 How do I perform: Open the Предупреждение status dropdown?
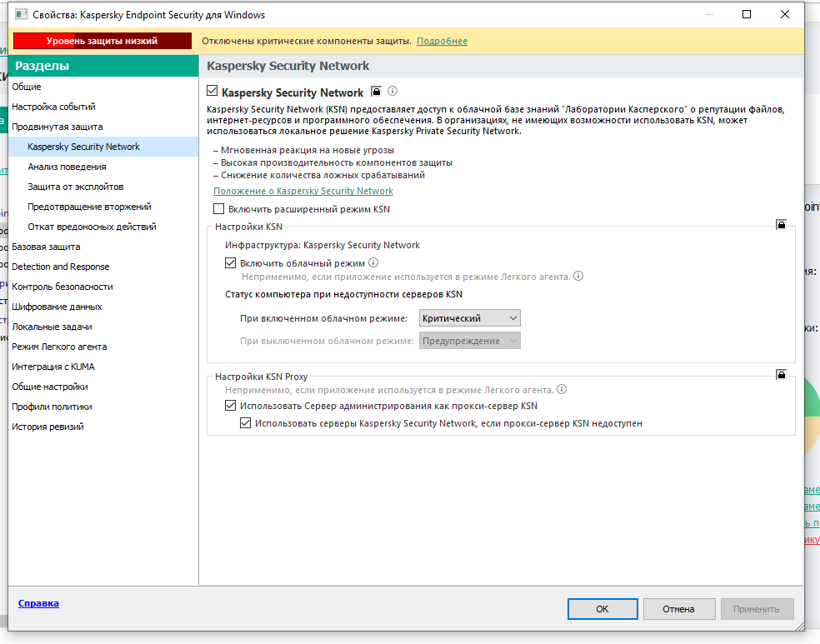pyautogui.click(x=470, y=341)
